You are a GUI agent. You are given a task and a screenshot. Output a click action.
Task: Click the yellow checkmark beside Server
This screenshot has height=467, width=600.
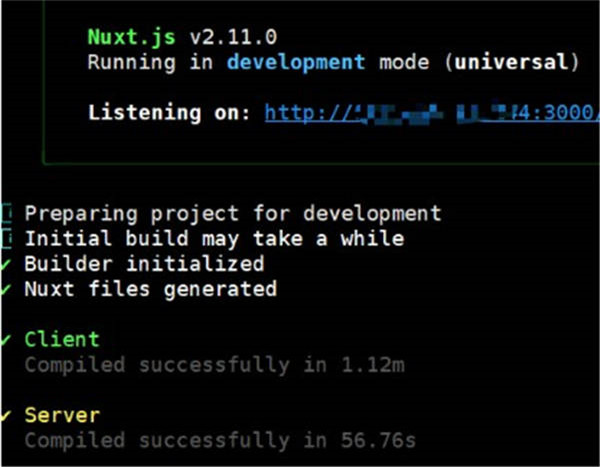(x=6, y=414)
